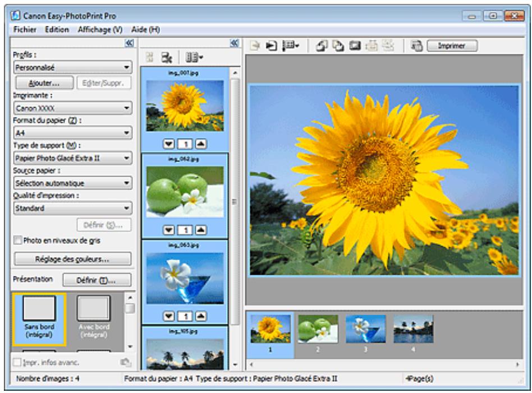
Task: Open the Format du papier dropdown showing A4
Action: click(x=73, y=133)
